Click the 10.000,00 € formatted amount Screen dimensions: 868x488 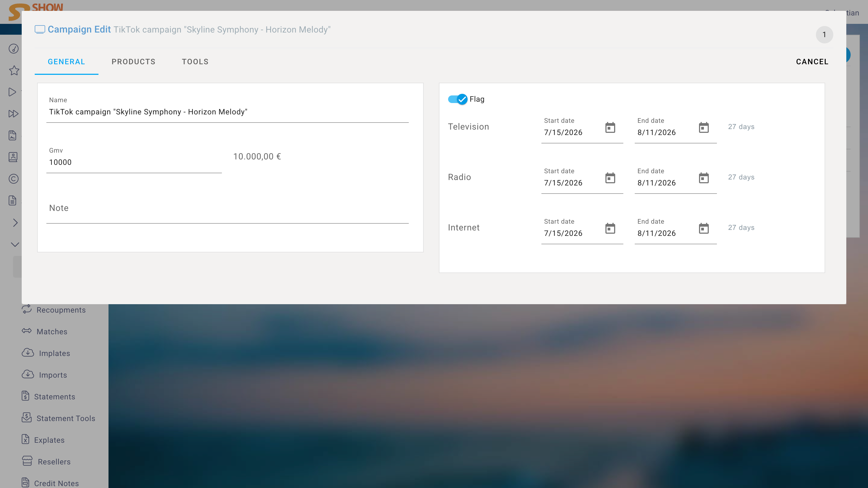click(257, 157)
